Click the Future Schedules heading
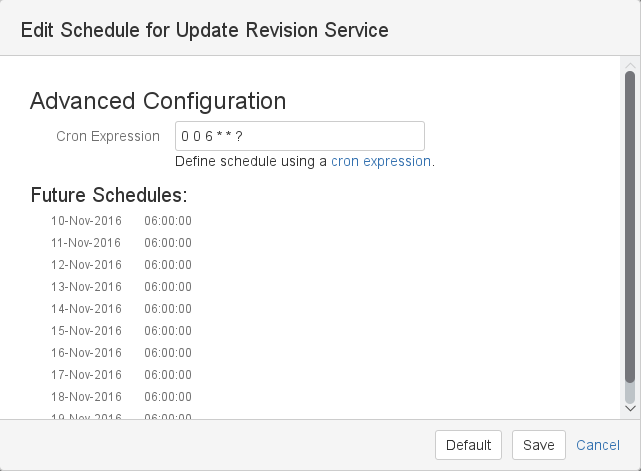The width and height of the screenshot is (641, 471). 109,195
